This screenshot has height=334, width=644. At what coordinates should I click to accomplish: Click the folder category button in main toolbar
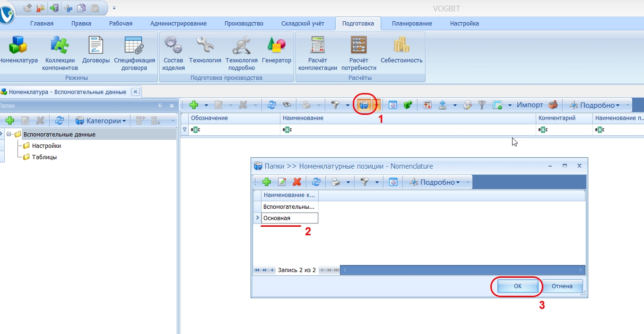tap(364, 105)
